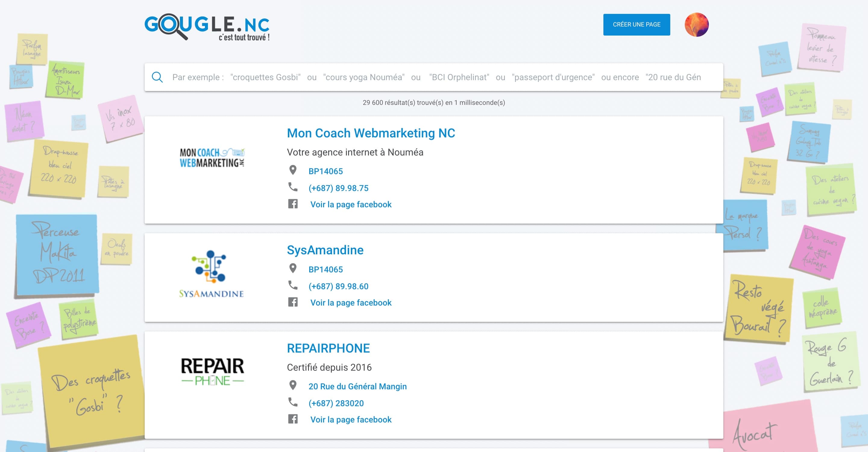
Task: Select text "Certifié depuis 2016"
Action: (329, 367)
